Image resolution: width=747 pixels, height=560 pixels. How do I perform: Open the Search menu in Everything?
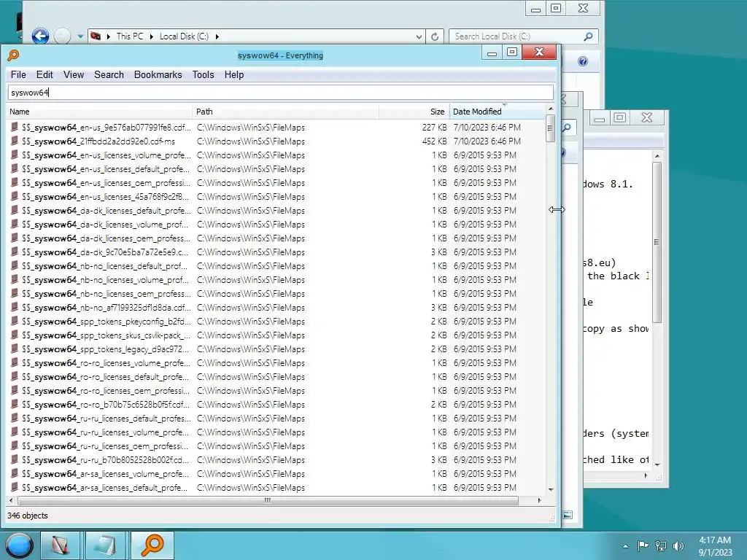(109, 75)
